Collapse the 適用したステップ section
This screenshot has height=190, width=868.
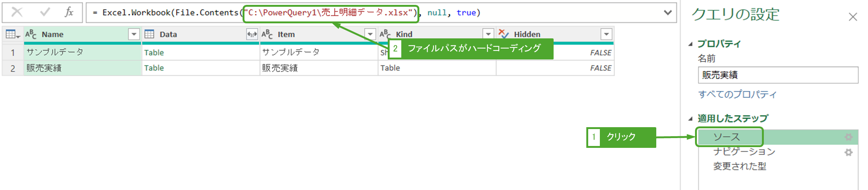(690, 119)
